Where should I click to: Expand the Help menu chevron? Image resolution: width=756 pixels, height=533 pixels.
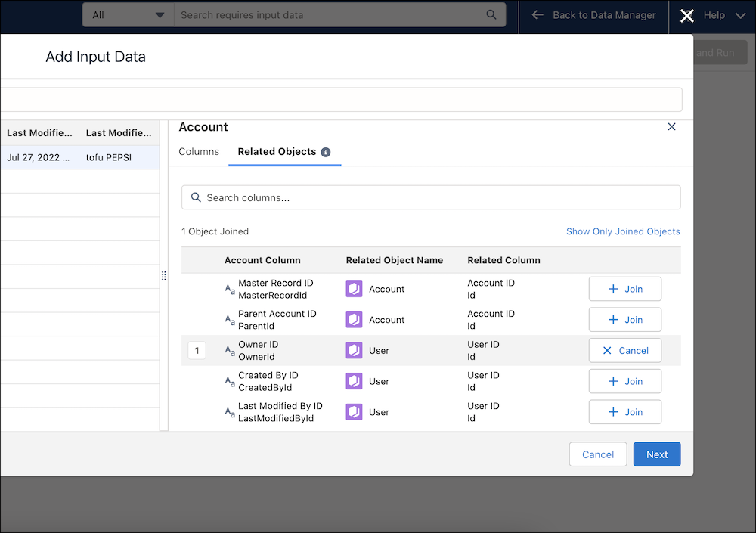(740, 15)
